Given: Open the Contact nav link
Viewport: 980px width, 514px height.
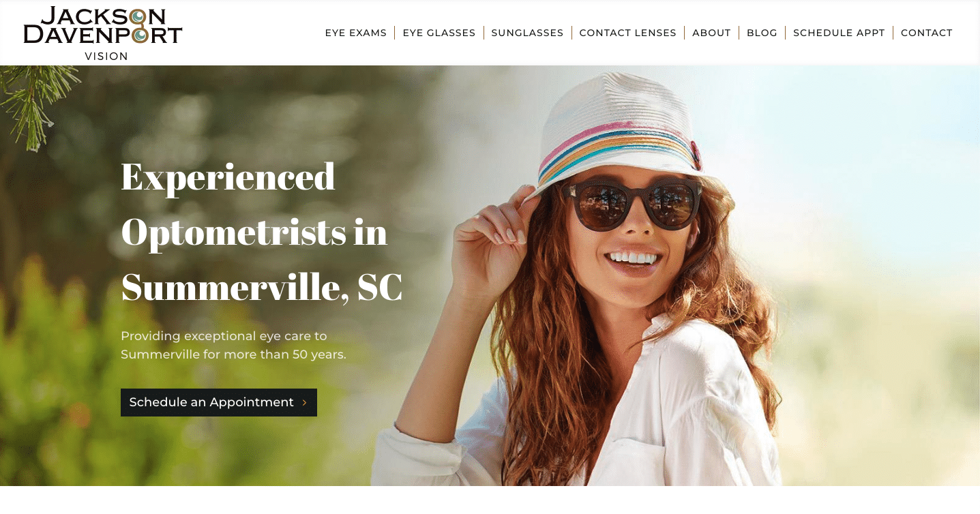Looking at the screenshot, I should pos(926,33).
